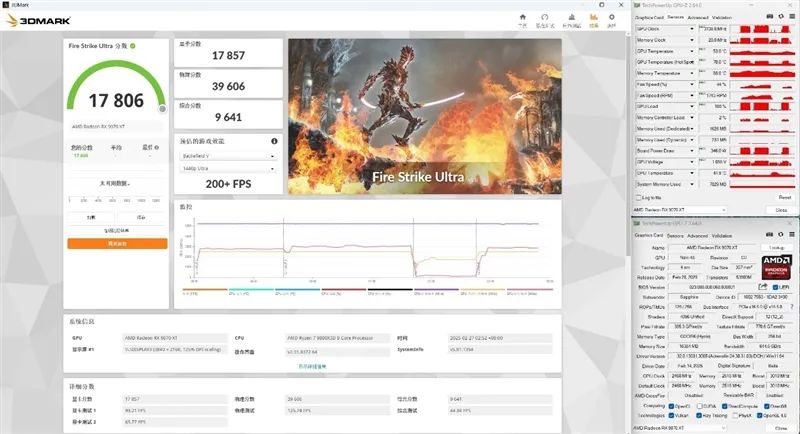Toggle the UEFI checkbox
Image resolution: width=800 pixels, height=434 pixels.
pyautogui.click(x=776, y=287)
